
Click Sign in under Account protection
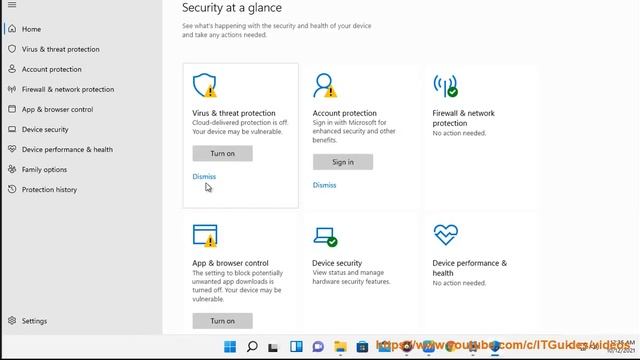click(343, 162)
